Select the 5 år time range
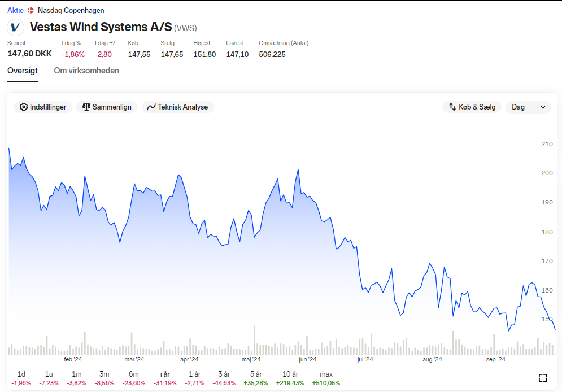 (256, 378)
